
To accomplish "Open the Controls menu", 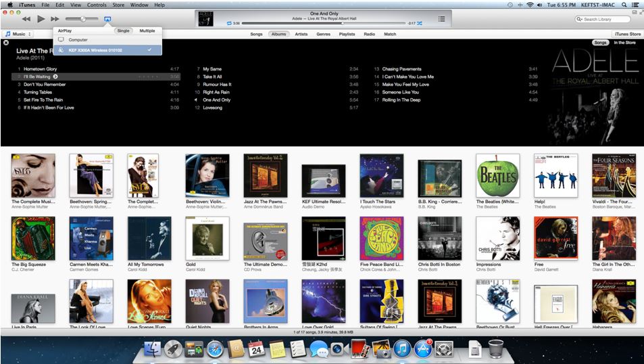I will [x=97, y=5].
